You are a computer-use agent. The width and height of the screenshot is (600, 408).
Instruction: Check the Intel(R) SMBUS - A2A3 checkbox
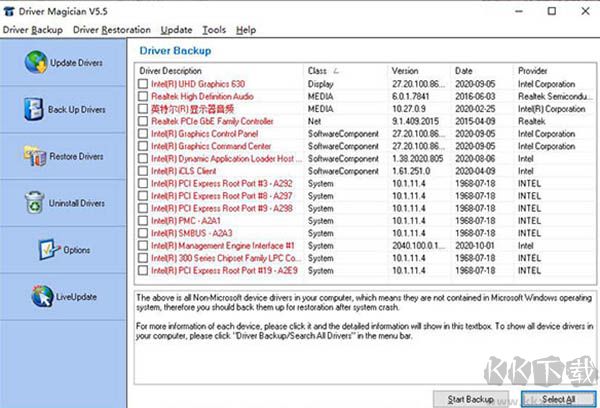[143, 233]
